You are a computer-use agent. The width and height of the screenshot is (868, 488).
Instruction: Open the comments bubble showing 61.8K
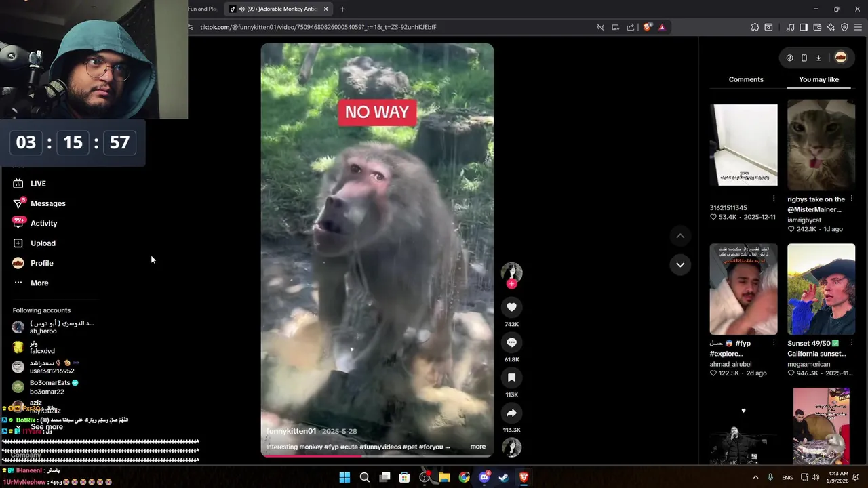tap(511, 342)
